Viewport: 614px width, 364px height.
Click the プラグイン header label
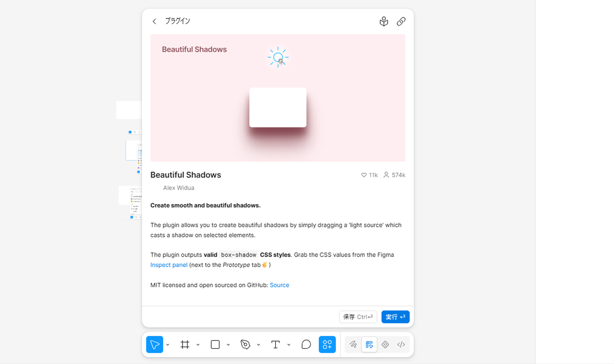click(x=178, y=21)
